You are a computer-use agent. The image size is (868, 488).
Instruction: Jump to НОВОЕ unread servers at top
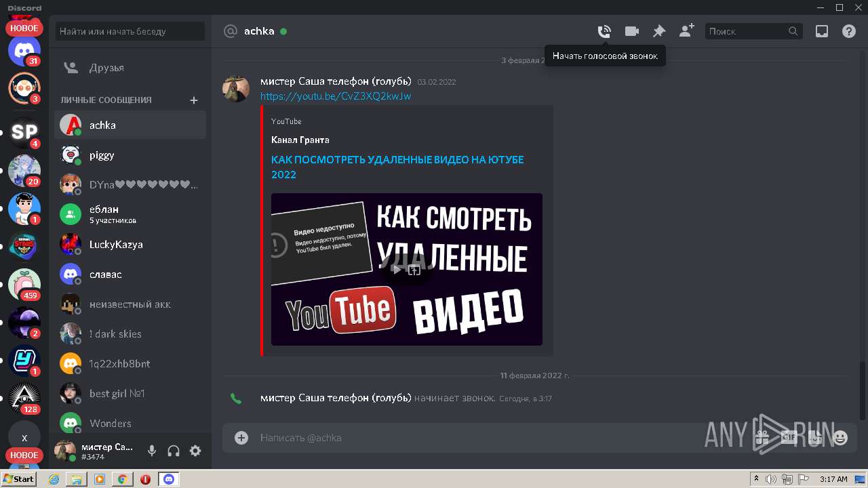coord(24,28)
